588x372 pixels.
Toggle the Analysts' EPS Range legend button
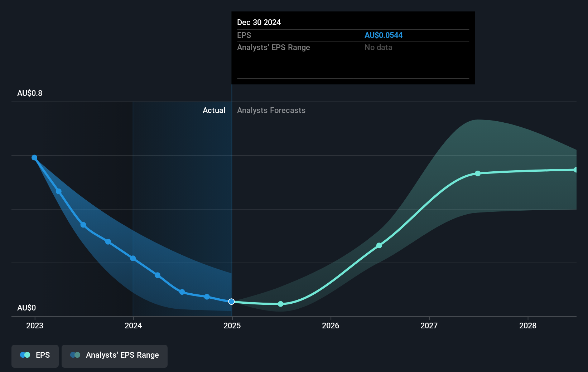point(115,356)
